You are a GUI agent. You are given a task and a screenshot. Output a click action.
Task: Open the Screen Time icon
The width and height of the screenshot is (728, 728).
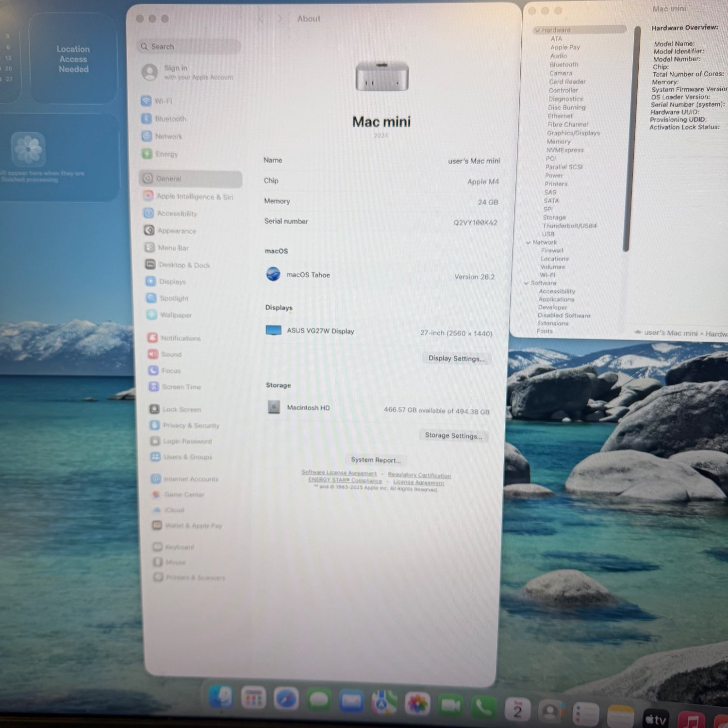[x=154, y=386]
